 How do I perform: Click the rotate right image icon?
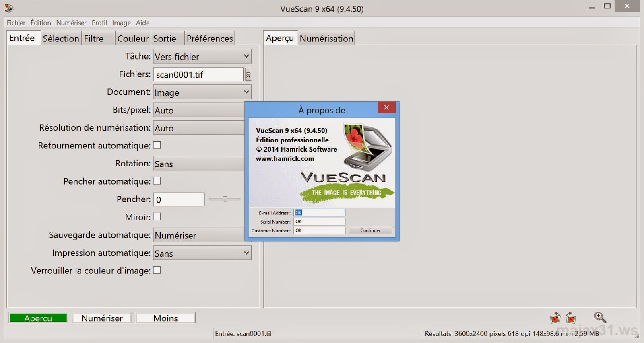click(570, 318)
